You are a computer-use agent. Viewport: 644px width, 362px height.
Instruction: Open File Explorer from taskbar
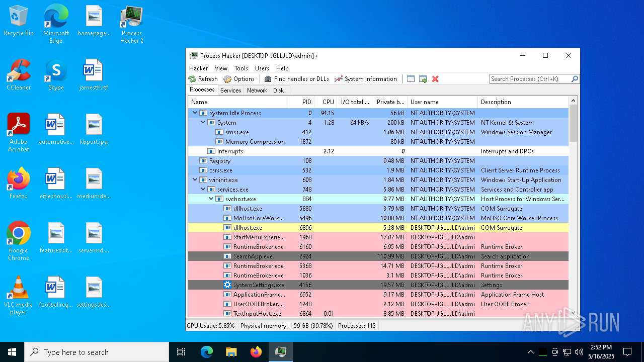point(231,352)
